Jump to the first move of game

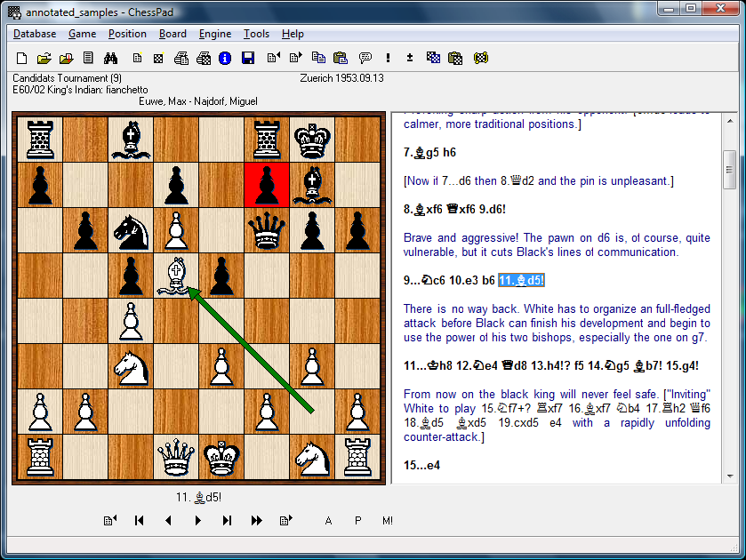(x=139, y=521)
